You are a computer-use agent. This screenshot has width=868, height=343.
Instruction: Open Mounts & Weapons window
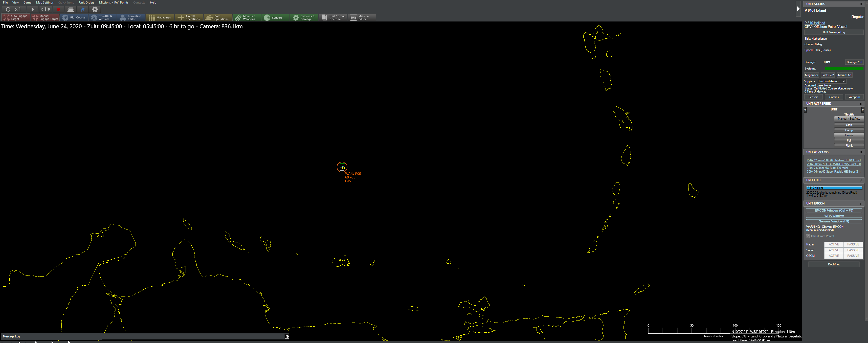[x=247, y=17]
